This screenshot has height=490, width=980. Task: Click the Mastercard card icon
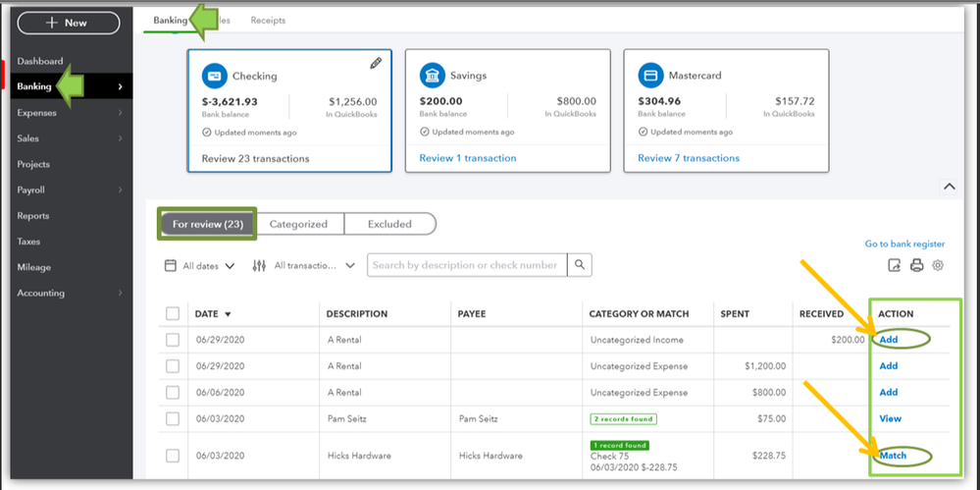tap(650, 76)
